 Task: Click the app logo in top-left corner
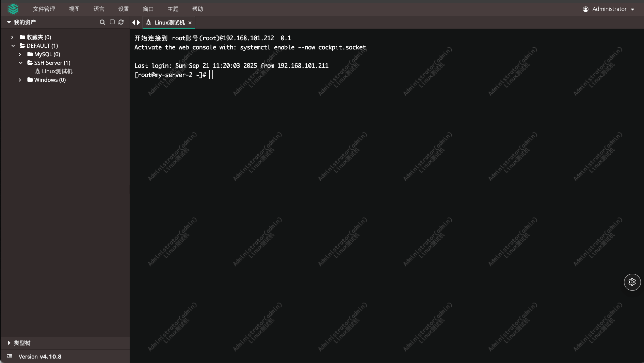click(x=13, y=9)
